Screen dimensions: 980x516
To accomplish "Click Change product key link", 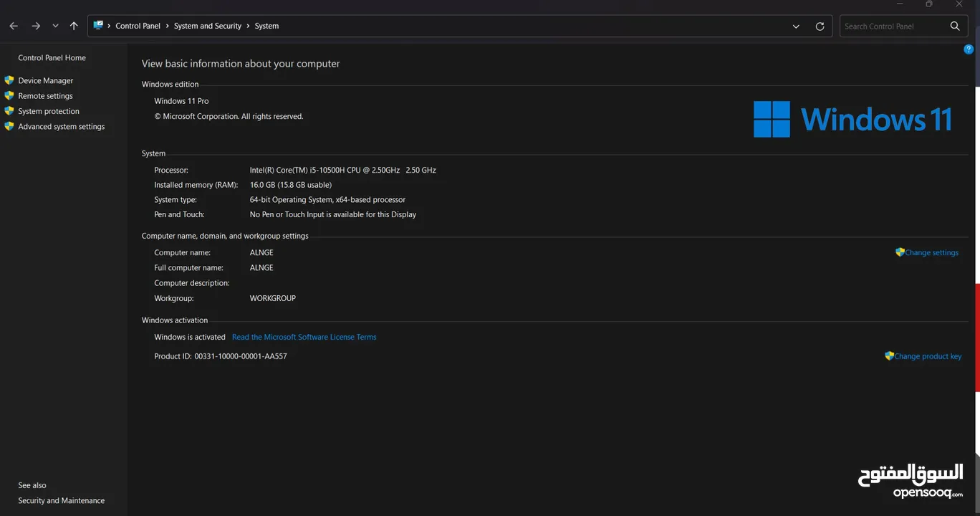I will (928, 356).
